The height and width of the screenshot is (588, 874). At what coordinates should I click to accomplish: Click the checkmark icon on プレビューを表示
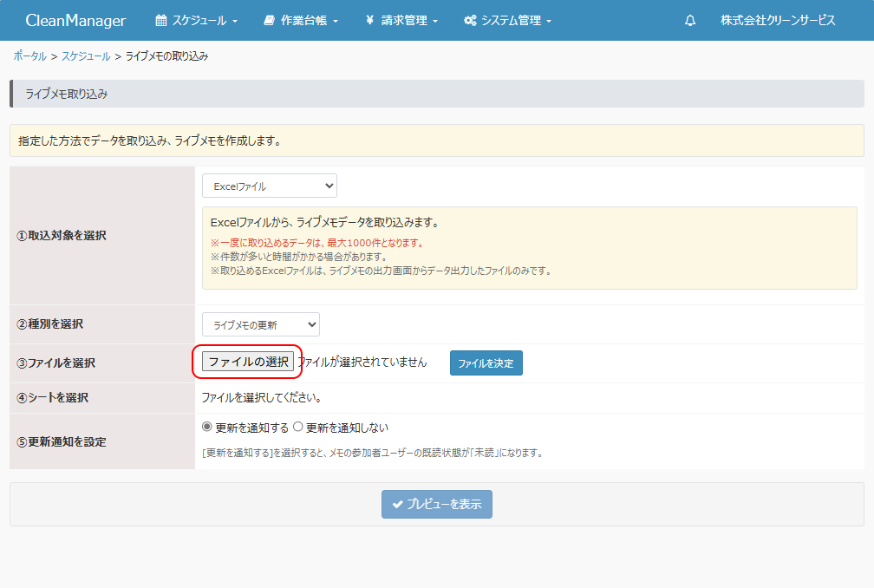(x=397, y=504)
